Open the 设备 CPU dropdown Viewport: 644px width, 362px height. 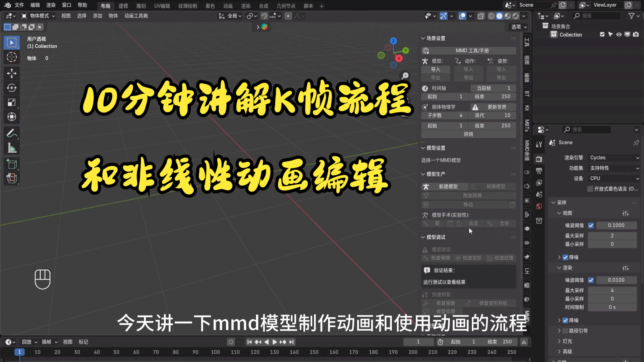click(x=613, y=178)
